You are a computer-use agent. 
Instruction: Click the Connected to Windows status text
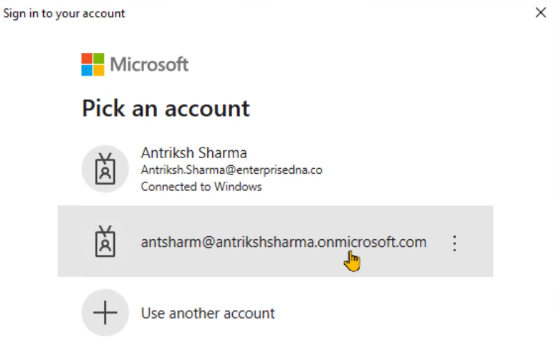pyautogui.click(x=201, y=186)
